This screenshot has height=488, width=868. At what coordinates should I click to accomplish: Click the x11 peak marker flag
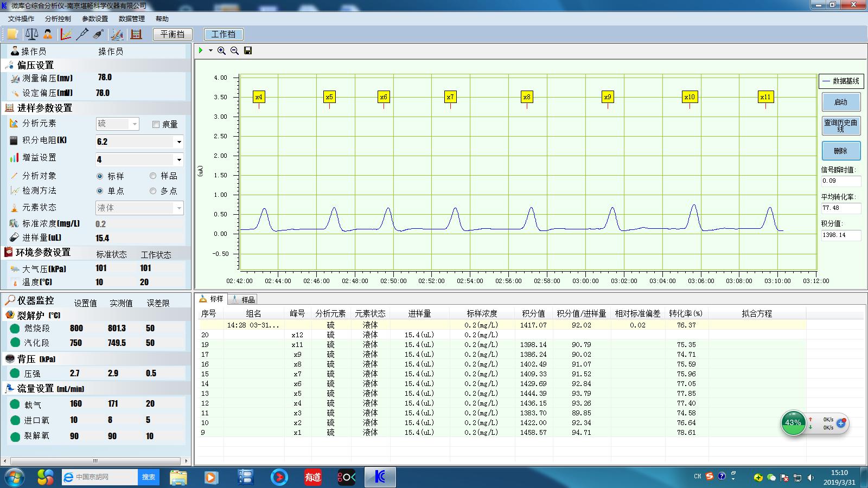click(765, 97)
